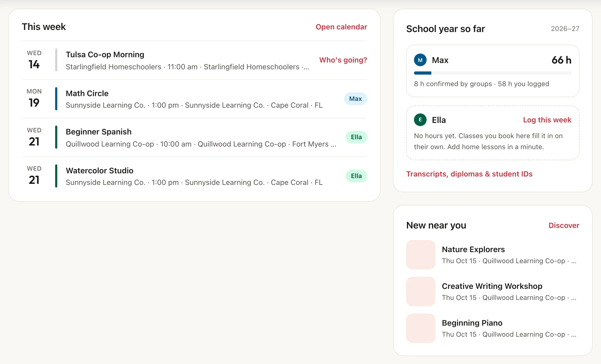Open the Nature Explorers thumbnail
The width and height of the screenshot is (601, 364).
pos(421,254)
